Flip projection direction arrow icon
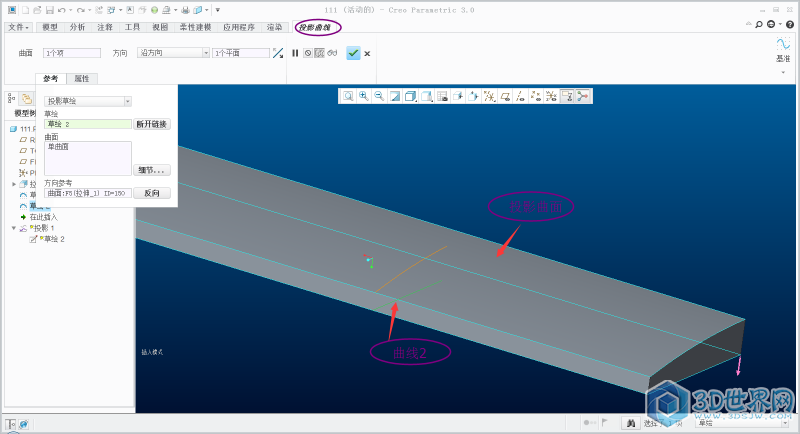 click(278, 53)
